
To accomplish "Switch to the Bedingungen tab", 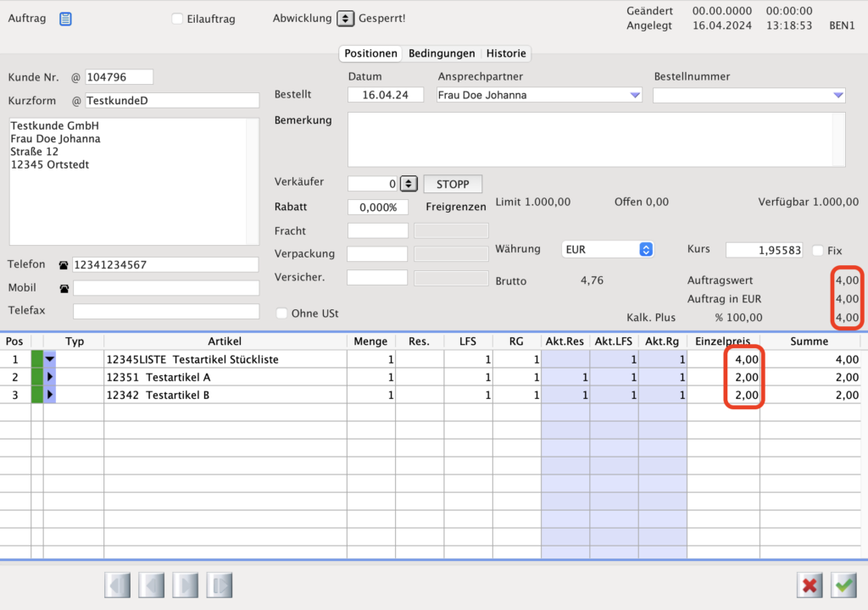I will 442,53.
